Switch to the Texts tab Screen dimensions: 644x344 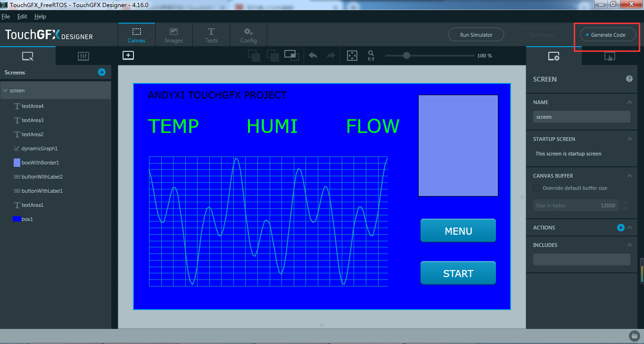211,35
